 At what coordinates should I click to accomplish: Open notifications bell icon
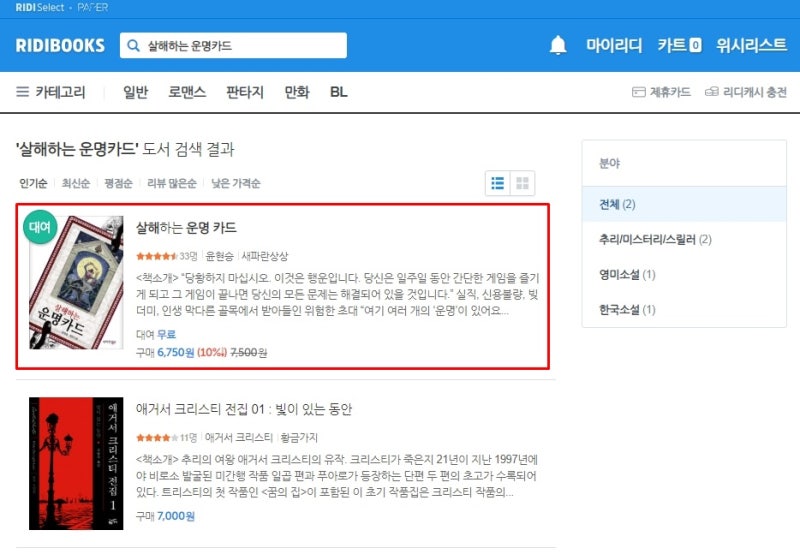(558, 45)
